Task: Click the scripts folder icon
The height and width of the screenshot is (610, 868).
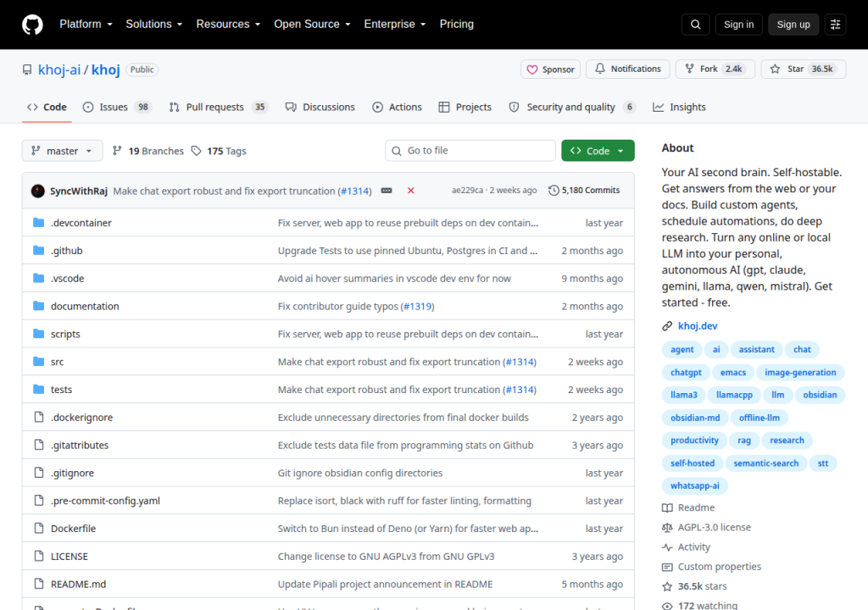Action: (38, 333)
